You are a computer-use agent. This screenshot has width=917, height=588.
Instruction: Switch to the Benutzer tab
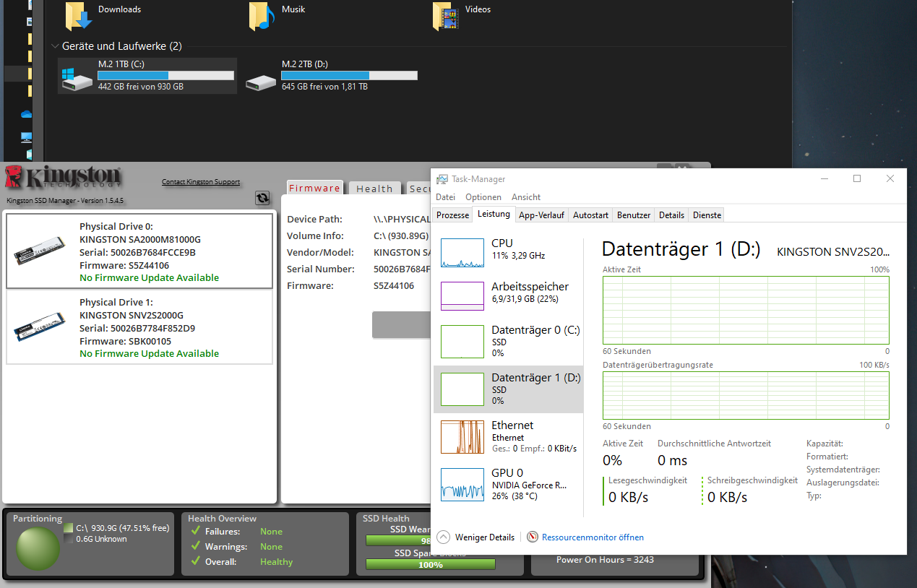(x=634, y=215)
